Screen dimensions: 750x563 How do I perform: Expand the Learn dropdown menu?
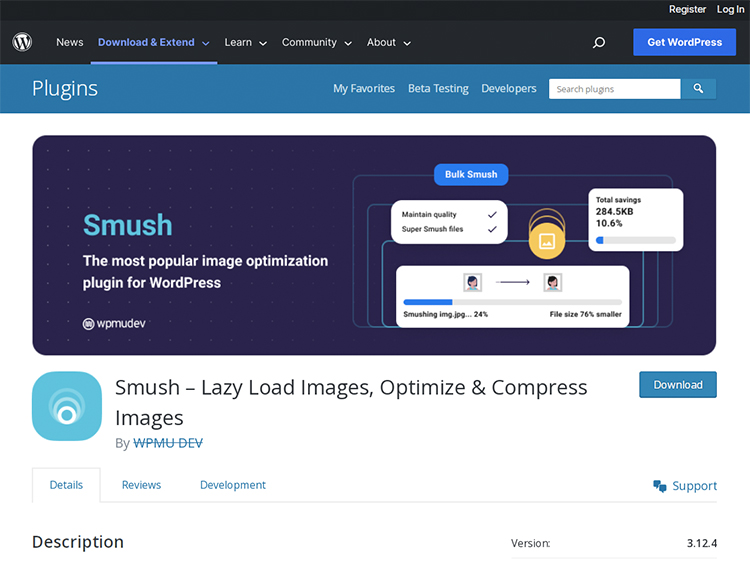point(245,43)
